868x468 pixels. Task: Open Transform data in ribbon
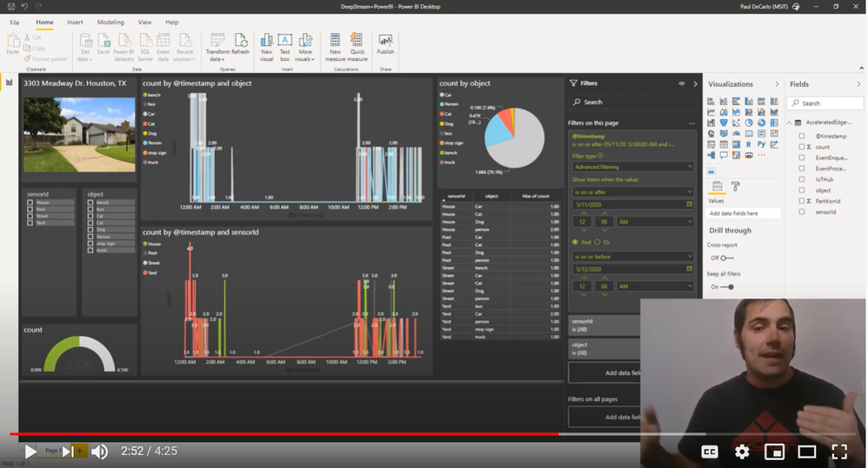coord(217,47)
